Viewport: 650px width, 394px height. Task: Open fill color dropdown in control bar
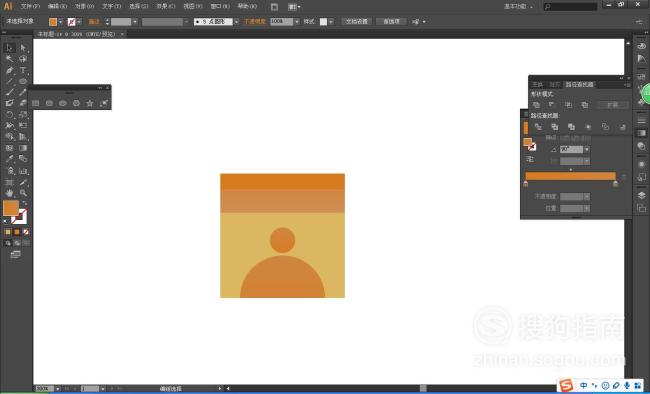point(61,22)
